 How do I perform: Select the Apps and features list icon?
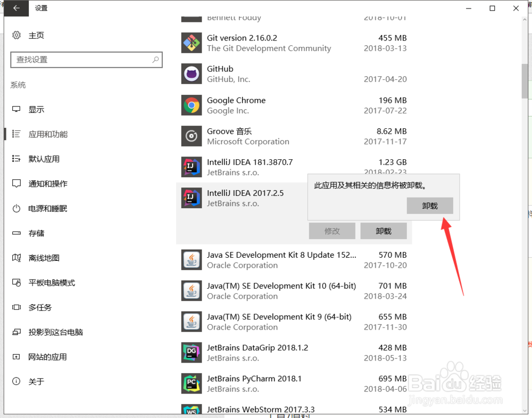coord(16,134)
